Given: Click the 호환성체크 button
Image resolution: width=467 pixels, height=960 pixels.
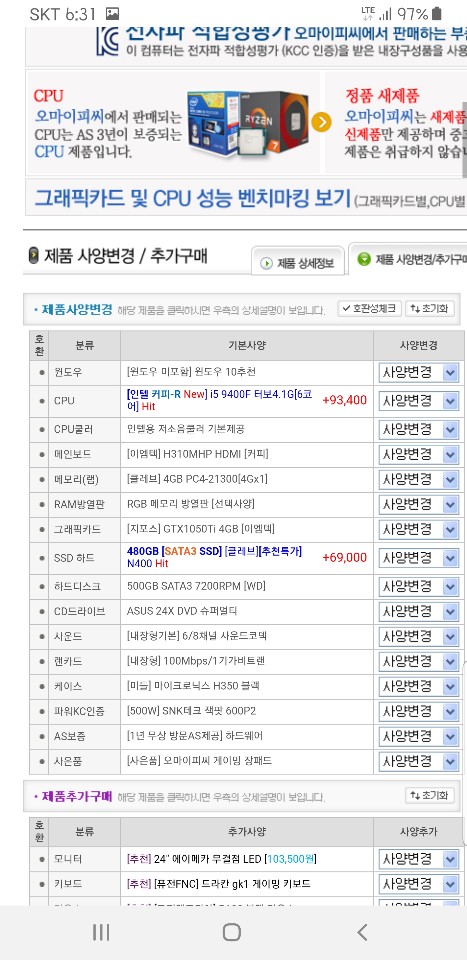Looking at the screenshot, I should [x=369, y=309].
